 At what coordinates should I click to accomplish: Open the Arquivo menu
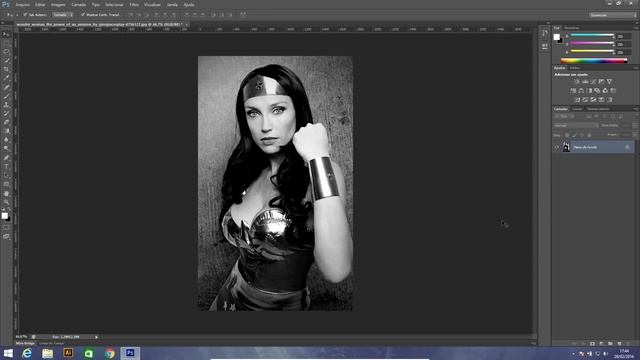23,5
